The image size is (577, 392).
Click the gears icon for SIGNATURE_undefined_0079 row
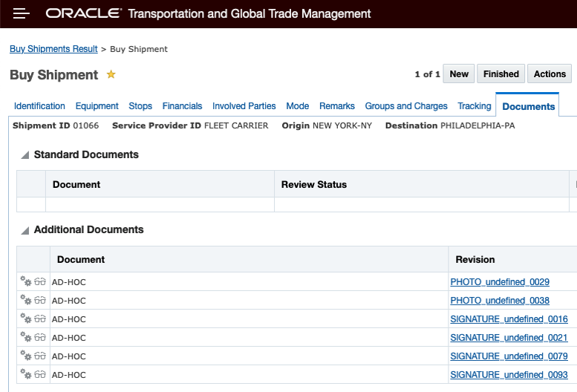pos(26,356)
